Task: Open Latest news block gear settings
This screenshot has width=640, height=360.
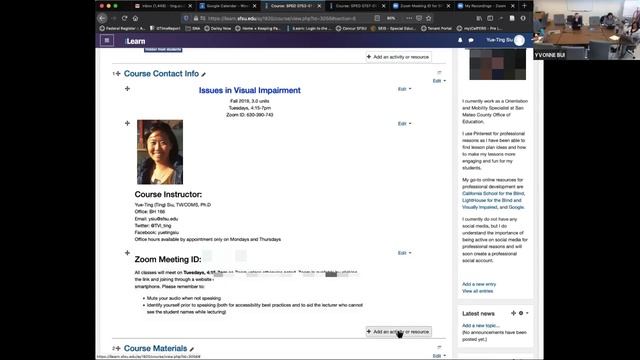Action: (523, 313)
